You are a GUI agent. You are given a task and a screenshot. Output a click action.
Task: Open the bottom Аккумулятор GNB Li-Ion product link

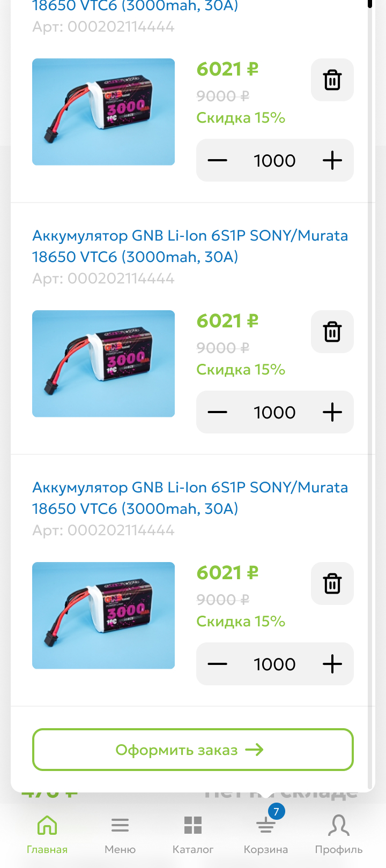tap(190, 498)
